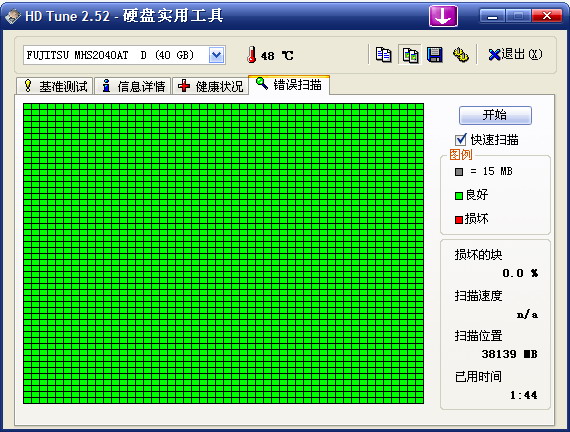
Task: Click the copy screenshot to clipboard icon
Action: click(410, 55)
